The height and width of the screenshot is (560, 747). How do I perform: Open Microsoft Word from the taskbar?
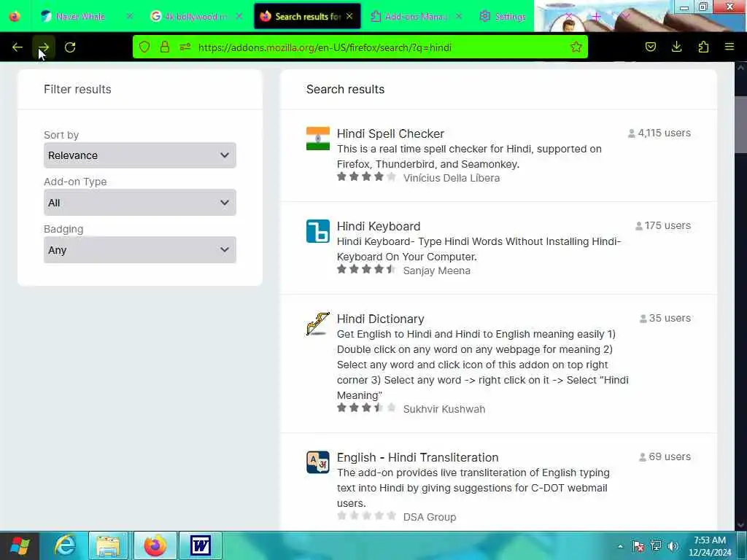pyautogui.click(x=200, y=545)
